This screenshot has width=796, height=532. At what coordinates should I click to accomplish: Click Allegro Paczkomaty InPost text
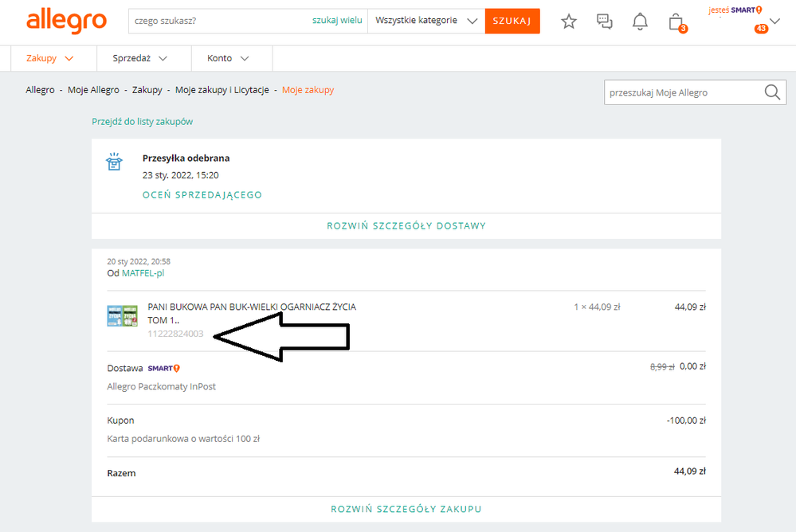coord(162,386)
